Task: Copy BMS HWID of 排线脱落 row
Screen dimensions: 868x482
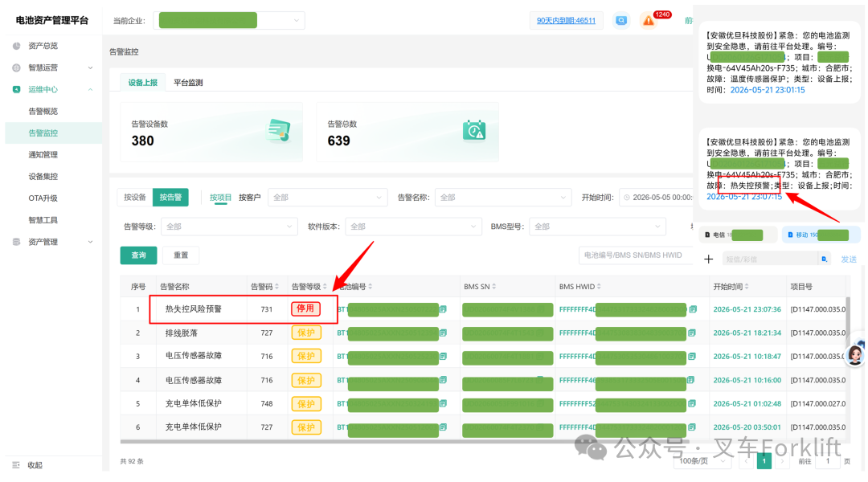Action: 692,333
